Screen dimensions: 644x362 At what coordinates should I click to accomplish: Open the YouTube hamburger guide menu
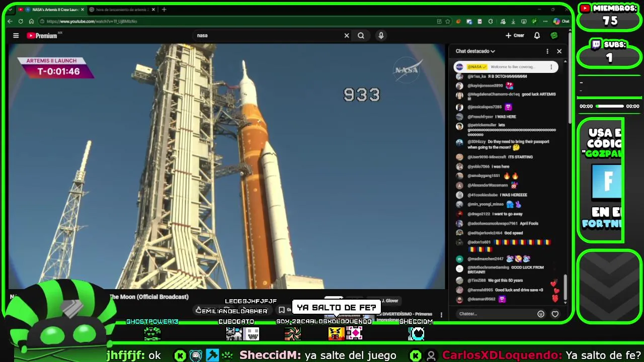coord(16,36)
